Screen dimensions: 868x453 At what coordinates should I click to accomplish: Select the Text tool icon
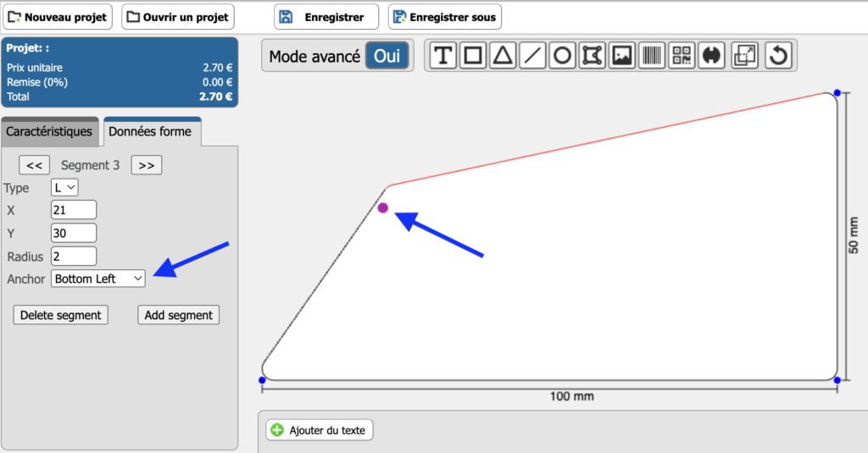coord(442,55)
